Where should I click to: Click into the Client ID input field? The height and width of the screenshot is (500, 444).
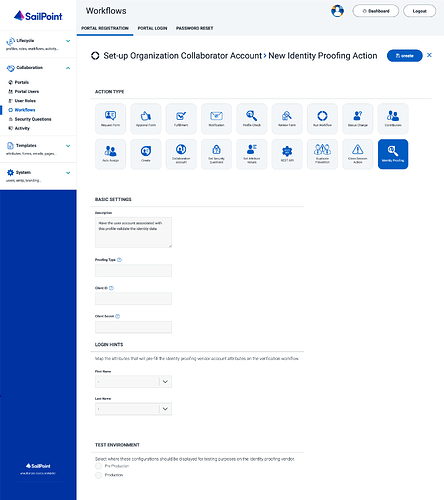click(x=133, y=299)
